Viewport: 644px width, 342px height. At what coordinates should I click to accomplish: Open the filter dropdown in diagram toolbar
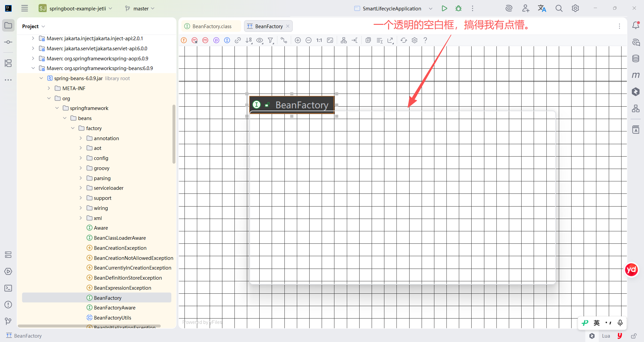(271, 40)
